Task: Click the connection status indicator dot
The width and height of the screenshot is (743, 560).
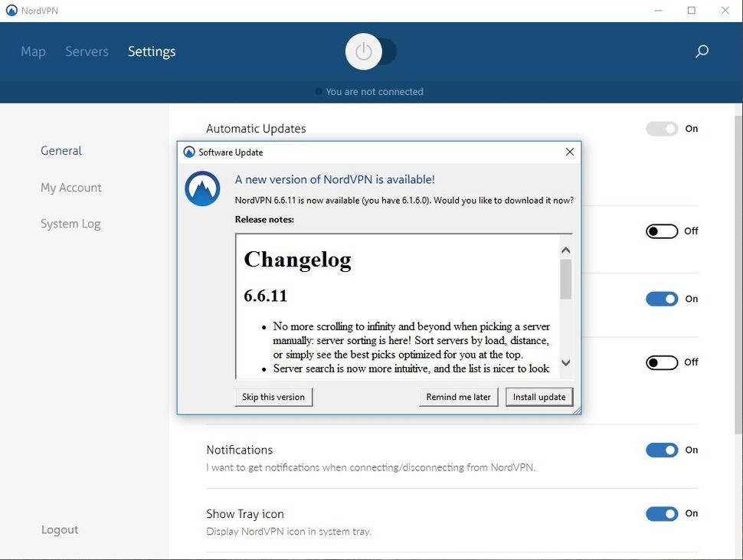Action: click(318, 91)
